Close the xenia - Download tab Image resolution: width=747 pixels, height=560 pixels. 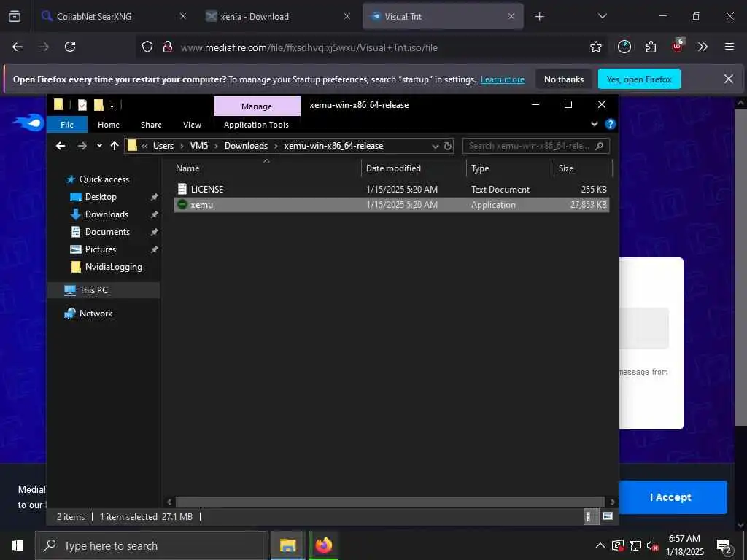coord(347,16)
